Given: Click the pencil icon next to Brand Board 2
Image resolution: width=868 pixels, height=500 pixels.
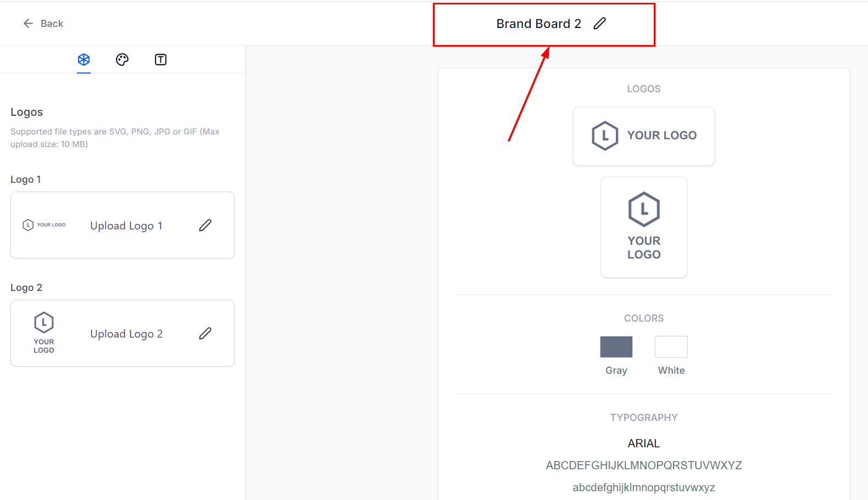Looking at the screenshot, I should coord(600,23).
